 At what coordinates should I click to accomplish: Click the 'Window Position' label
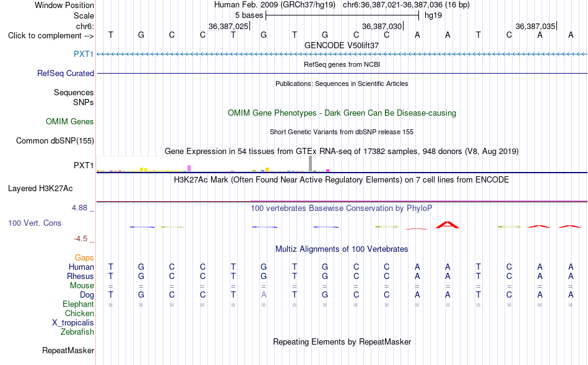(64, 5)
